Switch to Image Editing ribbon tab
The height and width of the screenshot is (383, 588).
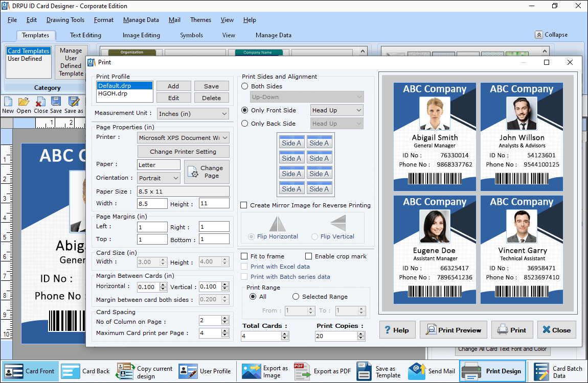coord(141,35)
